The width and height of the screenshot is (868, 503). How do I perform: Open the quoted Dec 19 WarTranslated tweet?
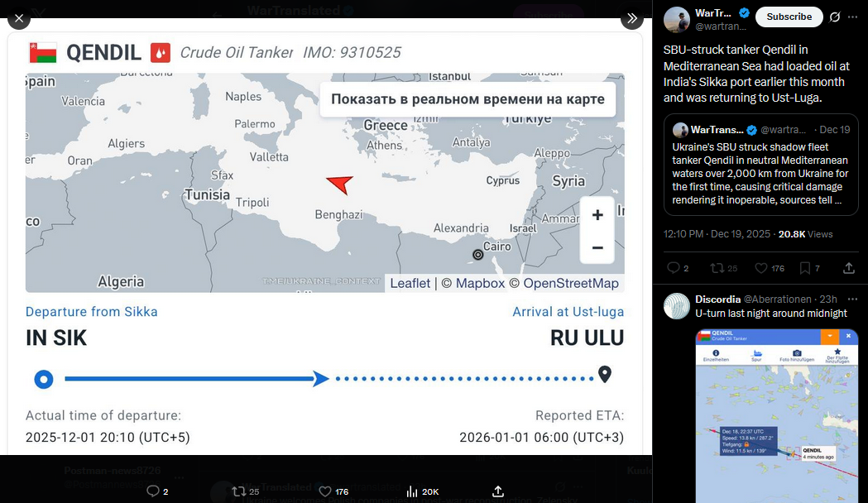(x=760, y=165)
